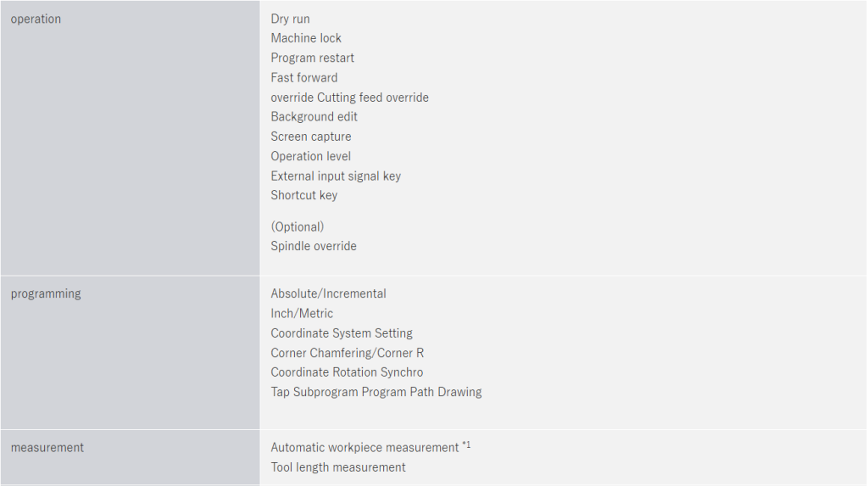
Task: Click the "operation" row header
Action: click(36, 20)
